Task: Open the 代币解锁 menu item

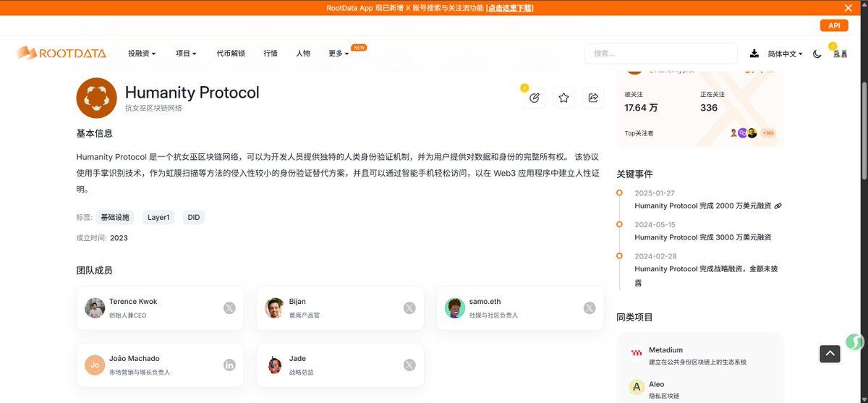Action: [x=231, y=54]
